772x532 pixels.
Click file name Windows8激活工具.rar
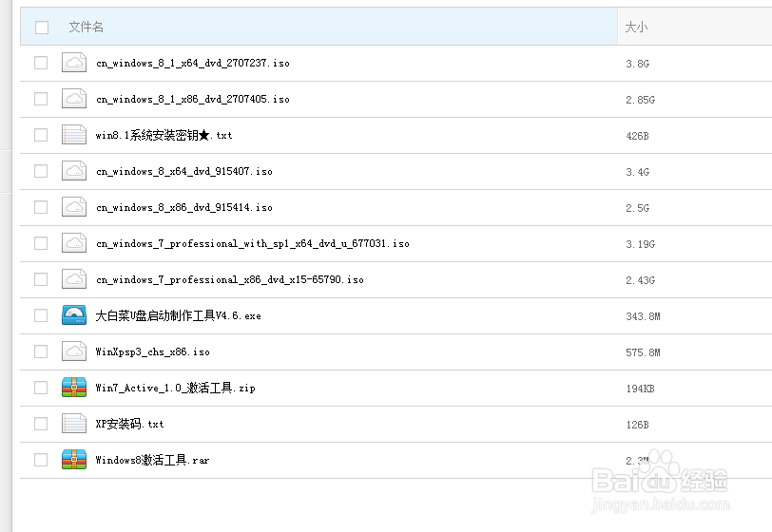152,460
